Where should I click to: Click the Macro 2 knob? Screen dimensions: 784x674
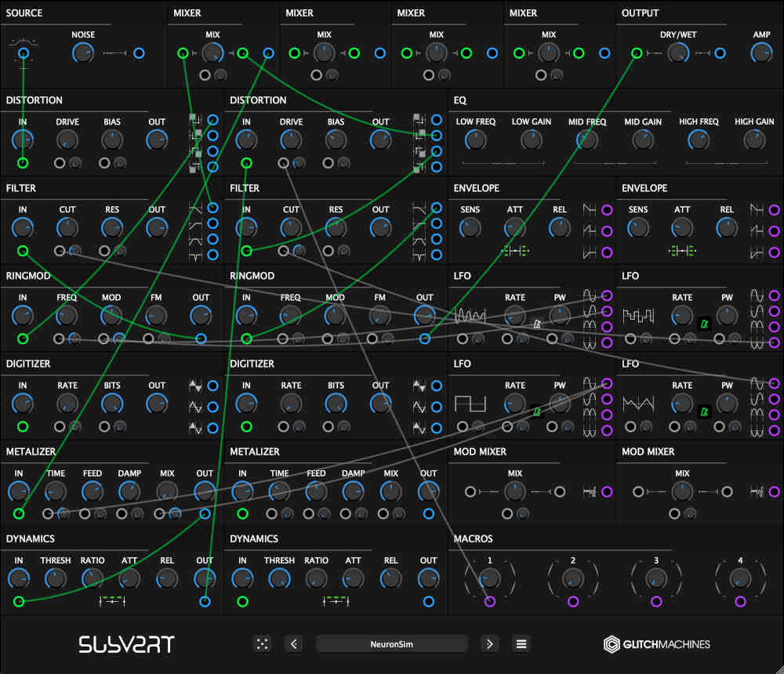coord(573,579)
